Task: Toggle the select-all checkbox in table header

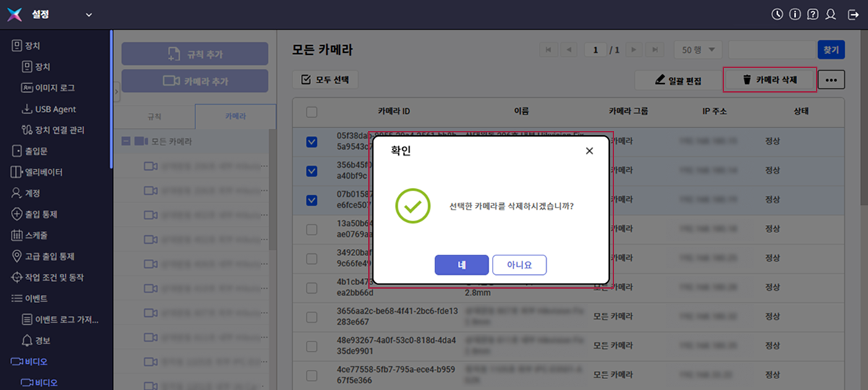Action: [x=312, y=112]
